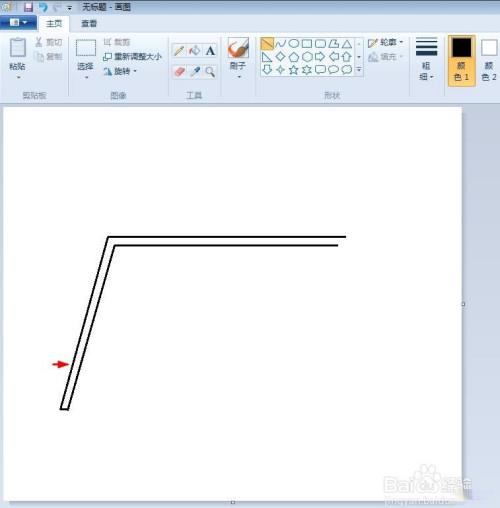The height and width of the screenshot is (508, 500).
Task: Expand the full shapes gallery
Action: 359,70
